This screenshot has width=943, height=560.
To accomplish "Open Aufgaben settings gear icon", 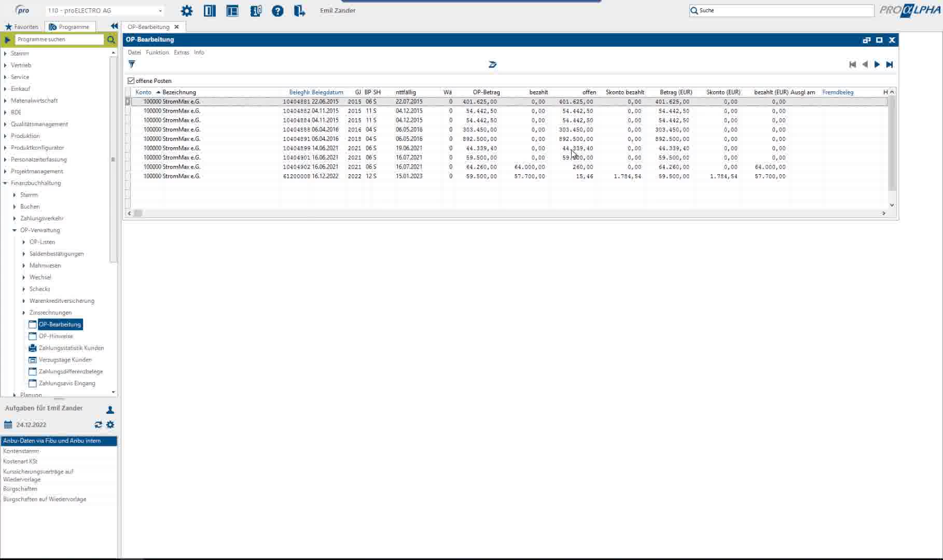I will 110,425.
